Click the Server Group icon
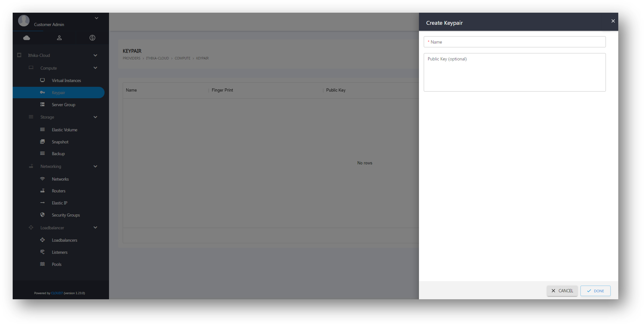Screen dimensions: 644x325 43,105
